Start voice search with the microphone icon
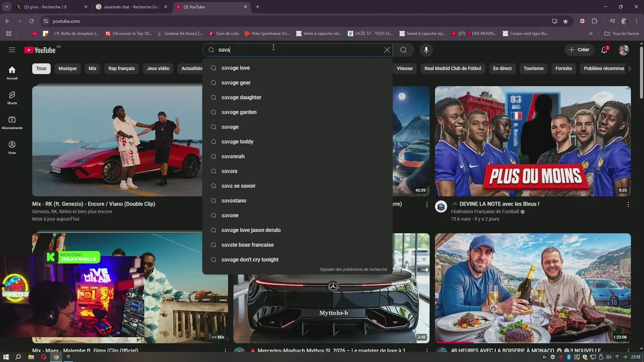 tap(426, 50)
